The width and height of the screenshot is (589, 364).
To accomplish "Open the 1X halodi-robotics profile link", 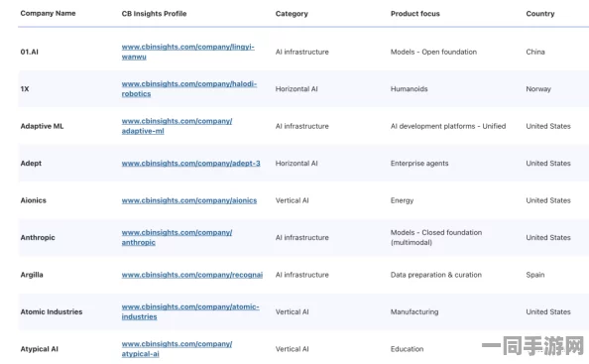I will pos(189,88).
